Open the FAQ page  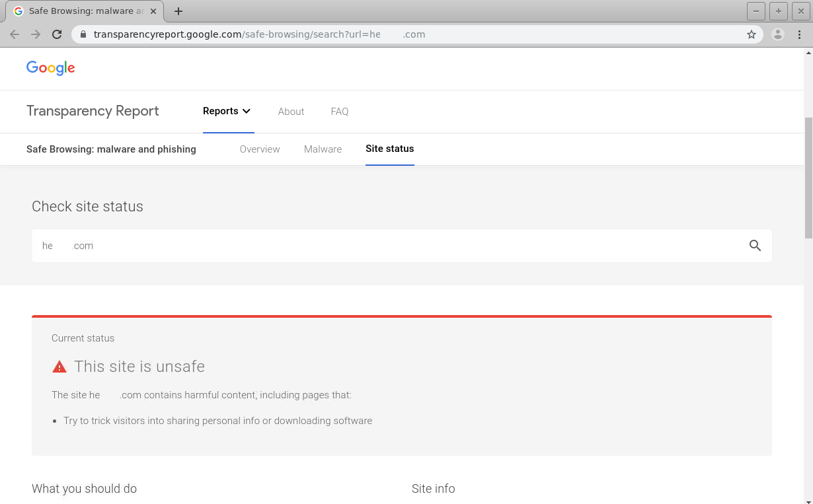(x=340, y=112)
